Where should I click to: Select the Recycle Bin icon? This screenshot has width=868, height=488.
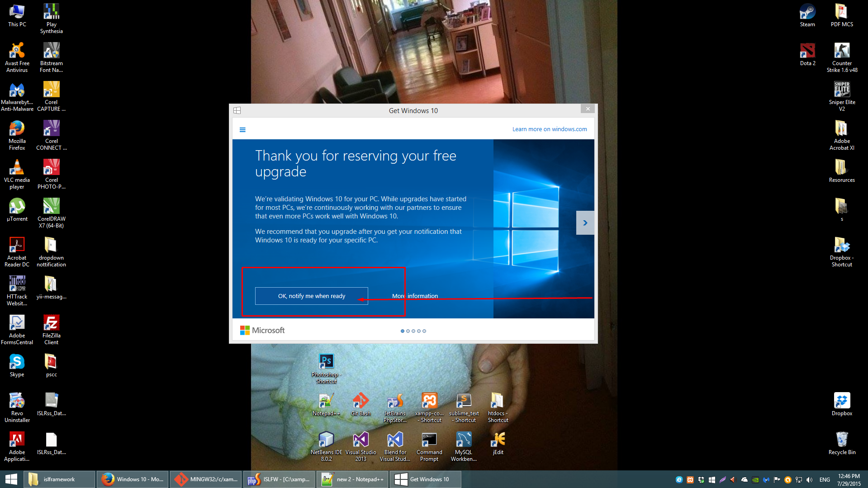842,443
